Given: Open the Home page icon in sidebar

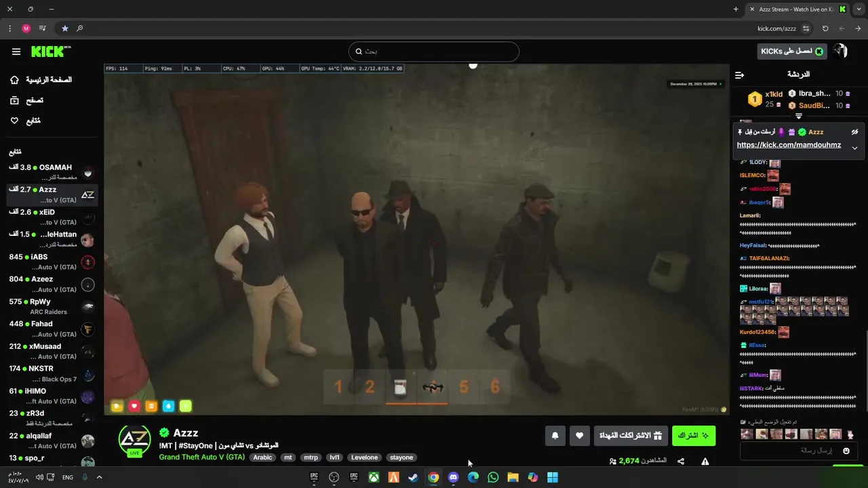Looking at the screenshot, I should point(14,80).
